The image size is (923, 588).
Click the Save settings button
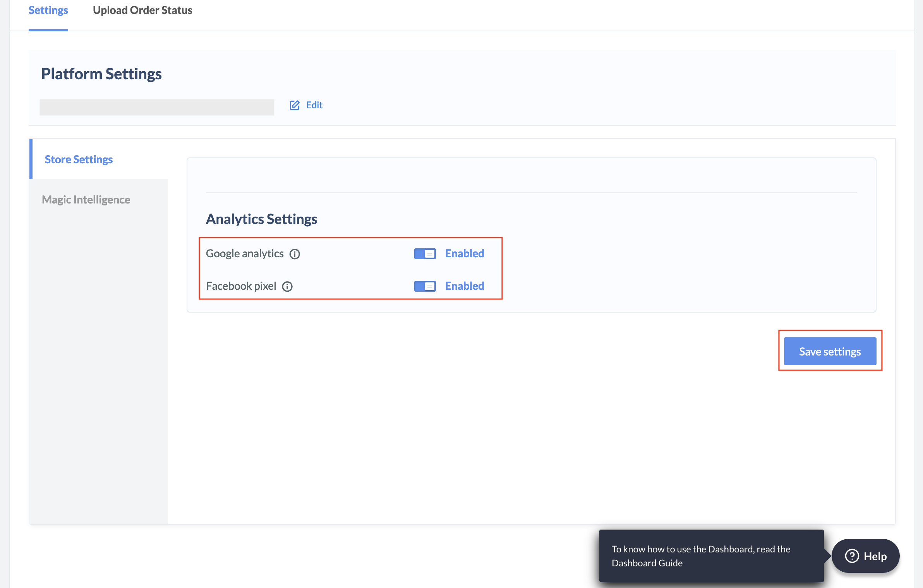(x=830, y=351)
